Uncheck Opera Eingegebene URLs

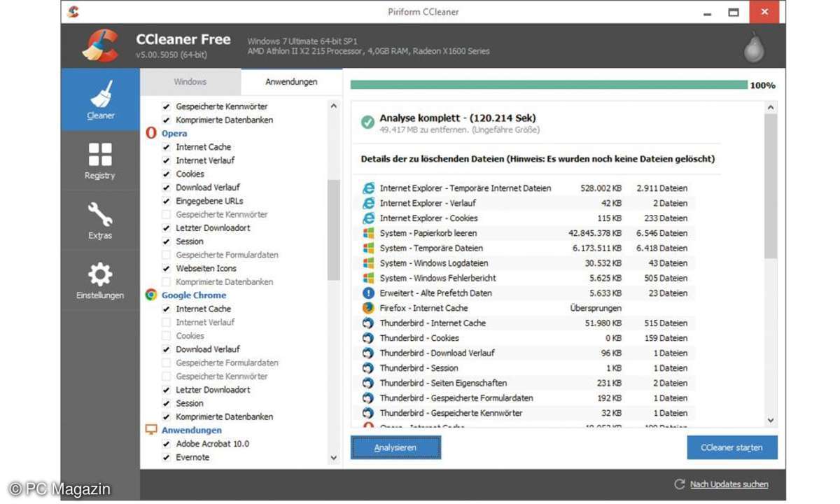click(x=166, y=201)
